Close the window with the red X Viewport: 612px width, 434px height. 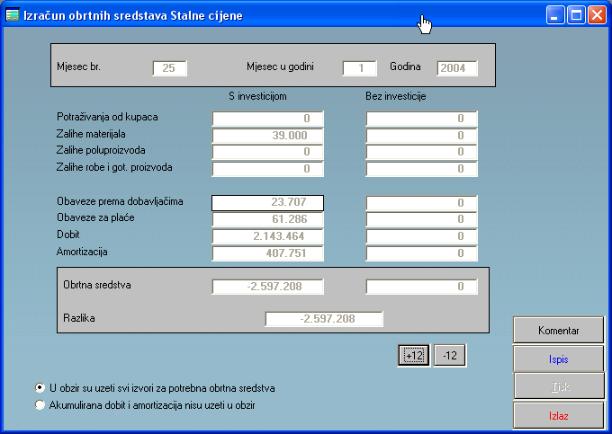pyautogui.click(x=597, y=16)
